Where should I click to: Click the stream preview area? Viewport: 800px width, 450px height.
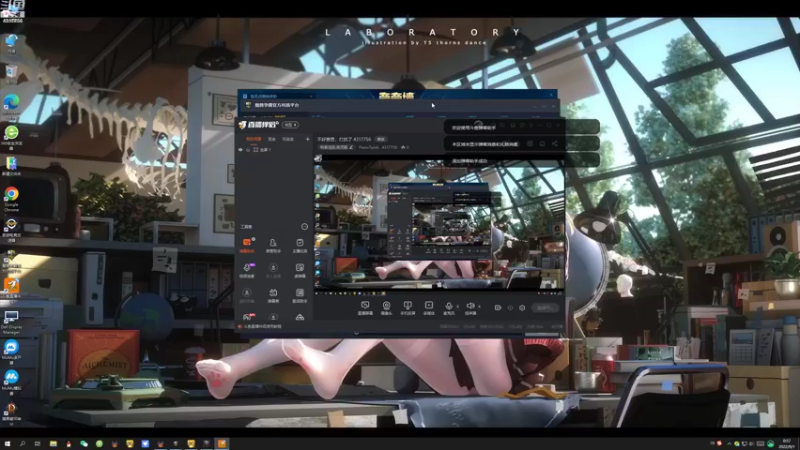[439, 226]
